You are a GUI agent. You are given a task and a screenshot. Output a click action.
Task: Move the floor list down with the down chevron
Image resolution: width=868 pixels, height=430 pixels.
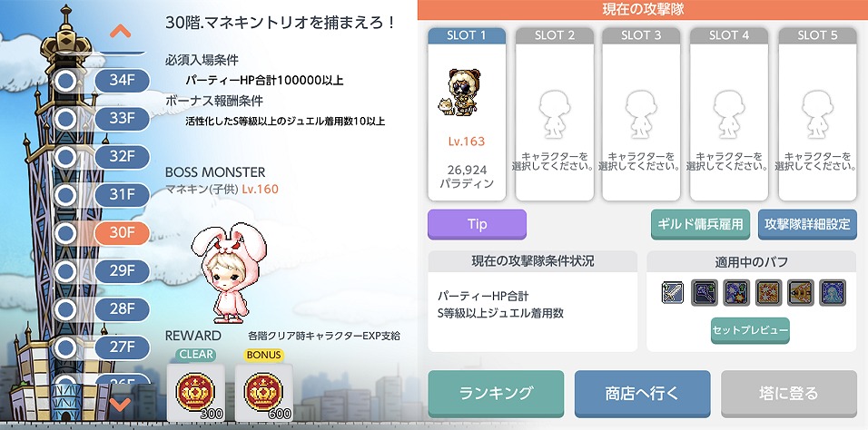[x=120, y=404]
